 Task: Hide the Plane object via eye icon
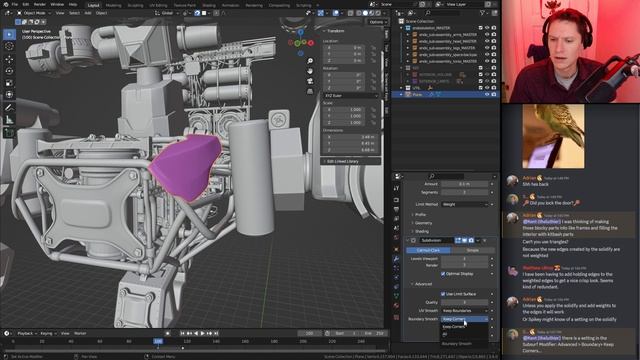487,94
